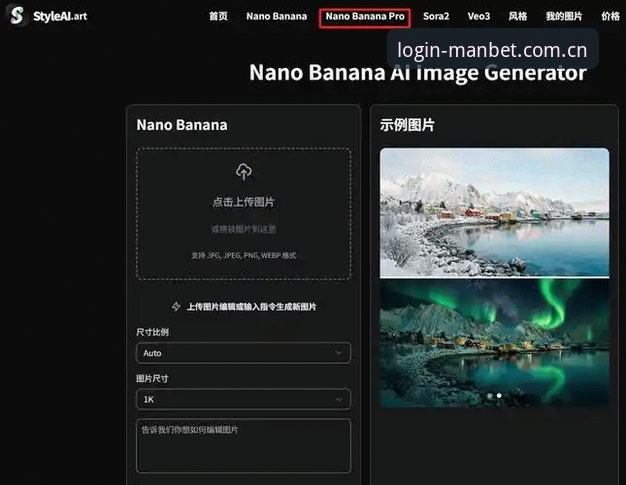Click the snowy village example image
The width and height of the screenshot is (626, 485).
pyautogui.click(x=495, y=212)
